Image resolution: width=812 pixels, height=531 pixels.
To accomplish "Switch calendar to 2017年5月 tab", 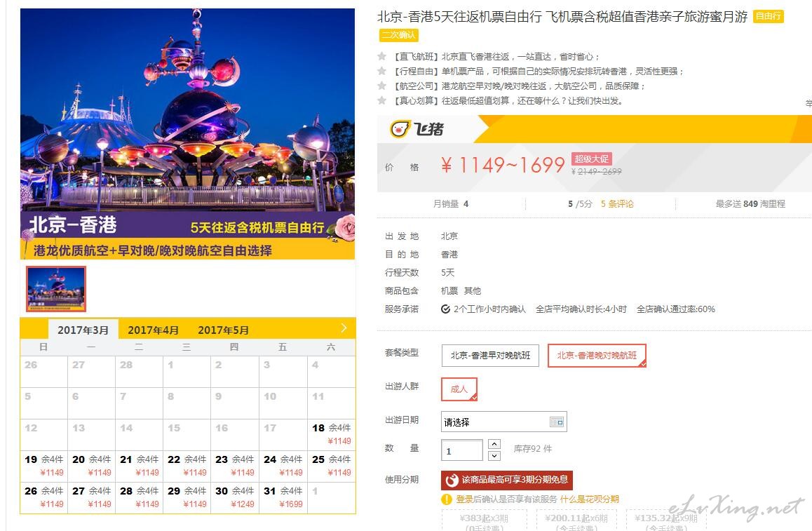I will (x=223, y=330).
